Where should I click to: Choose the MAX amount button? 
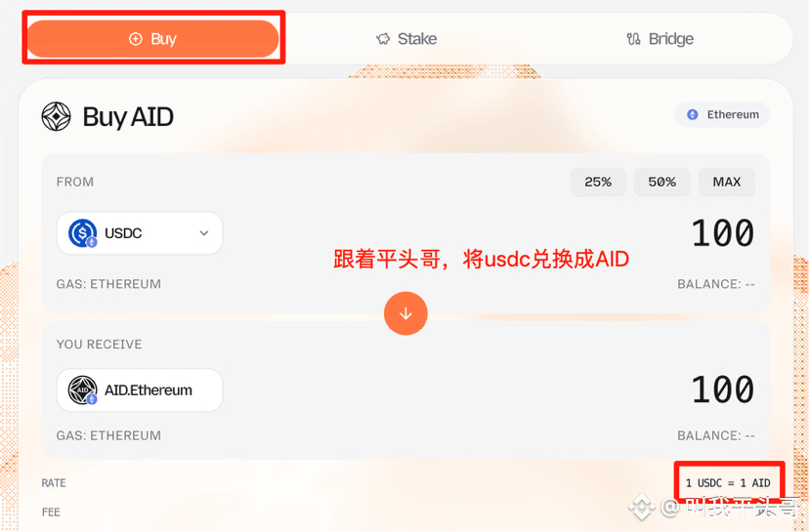[727, 182]
